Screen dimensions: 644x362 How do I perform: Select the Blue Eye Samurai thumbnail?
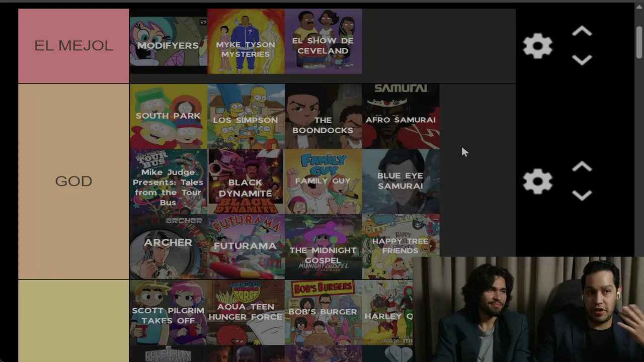pyautogui.click(x=400, y=182)
